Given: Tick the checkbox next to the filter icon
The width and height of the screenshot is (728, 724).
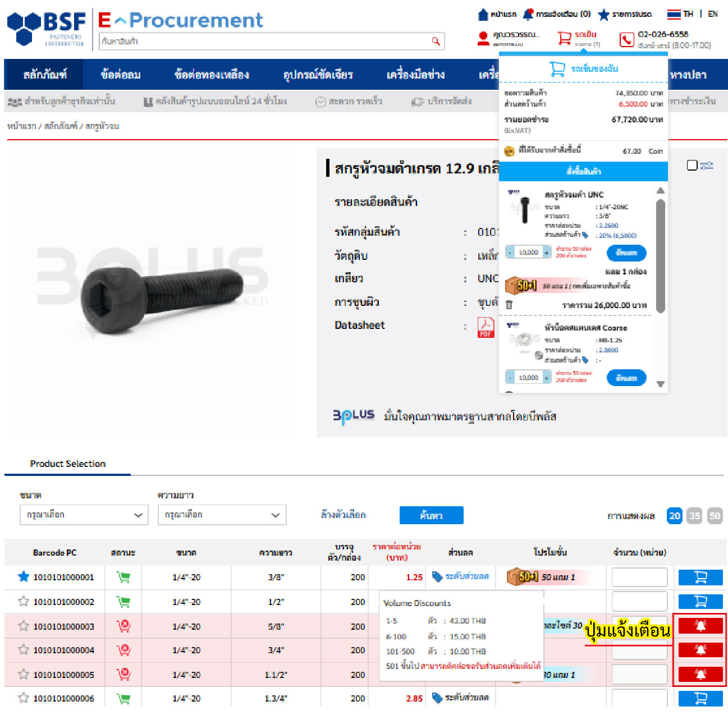Looking at the screenshot, I should click(692, 165).
